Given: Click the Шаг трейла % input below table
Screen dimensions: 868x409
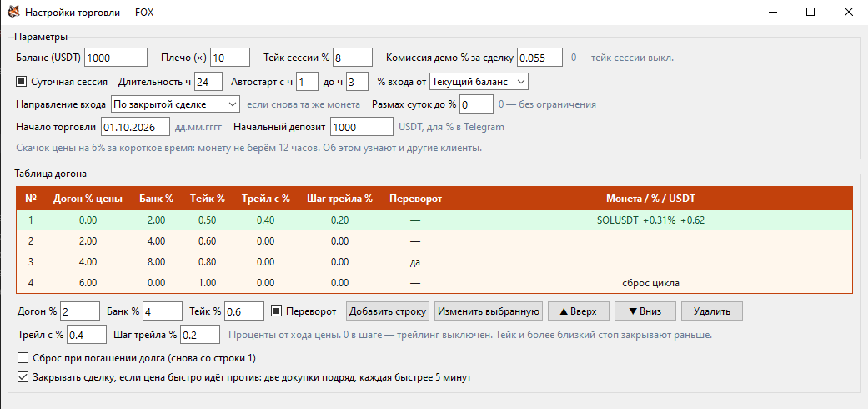Looking at the screenshot, I should [200, 334].
